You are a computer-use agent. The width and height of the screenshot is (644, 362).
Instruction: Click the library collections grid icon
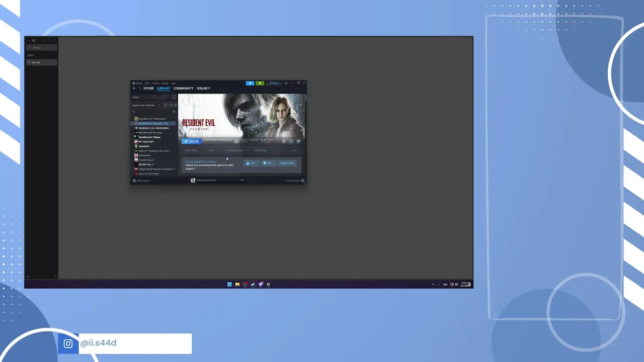tap(174, 97)
